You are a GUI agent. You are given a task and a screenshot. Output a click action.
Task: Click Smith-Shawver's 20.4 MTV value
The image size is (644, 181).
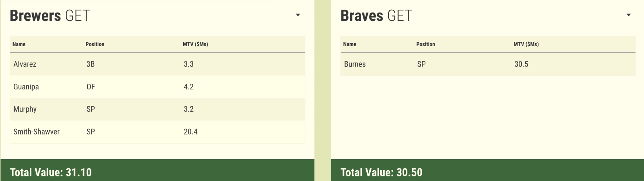pyautogui.click(x=191, y=132)
